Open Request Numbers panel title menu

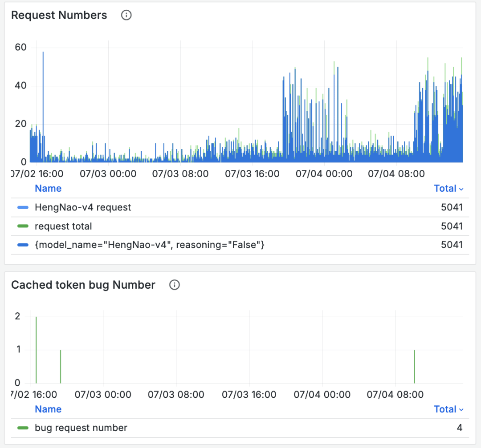(59, 15)
